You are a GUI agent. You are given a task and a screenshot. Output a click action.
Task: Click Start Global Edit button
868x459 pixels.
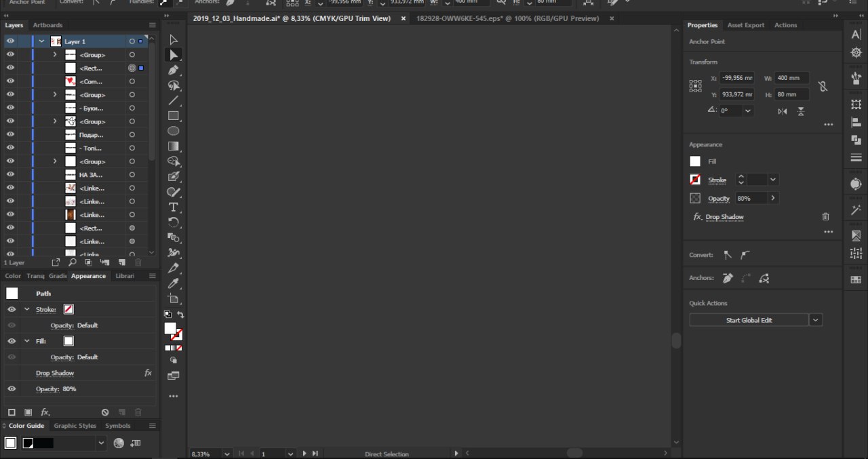tap(749, 320)
